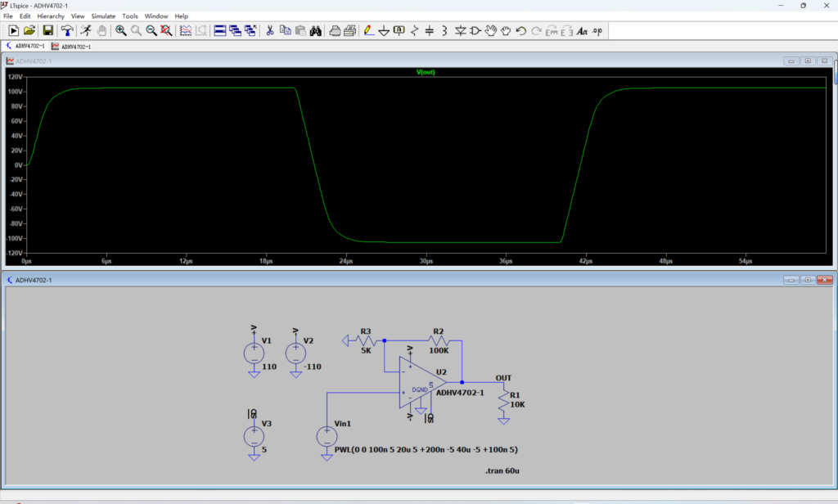Click resistor R3 5K value
838x504 pixels.
[366, 351]
